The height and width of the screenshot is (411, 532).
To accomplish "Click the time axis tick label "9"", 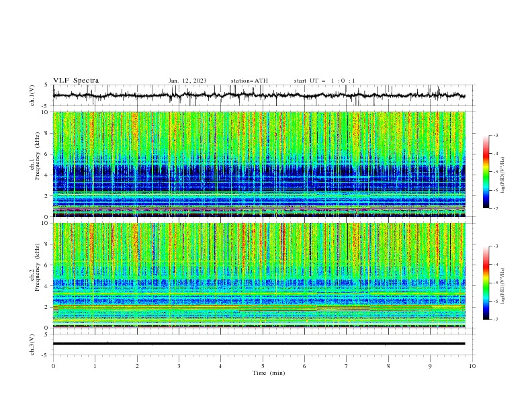I will tap(430, 366).
